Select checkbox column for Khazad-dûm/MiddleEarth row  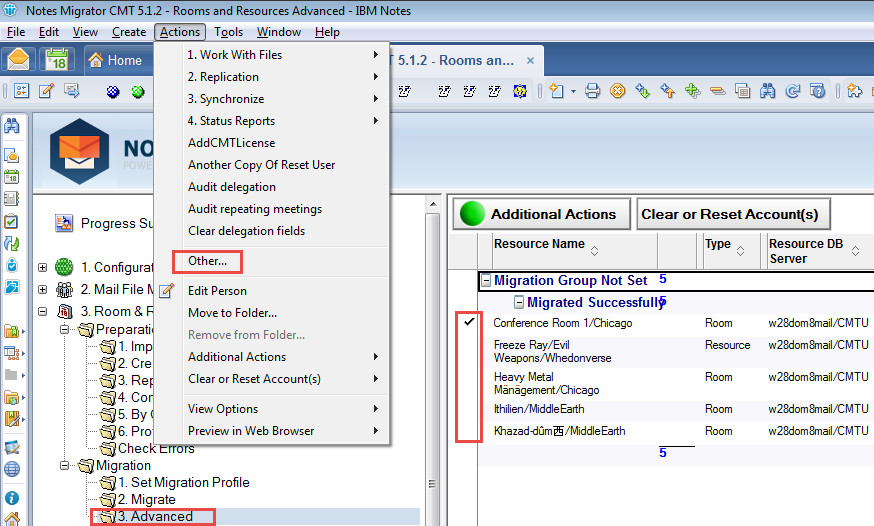468,431
